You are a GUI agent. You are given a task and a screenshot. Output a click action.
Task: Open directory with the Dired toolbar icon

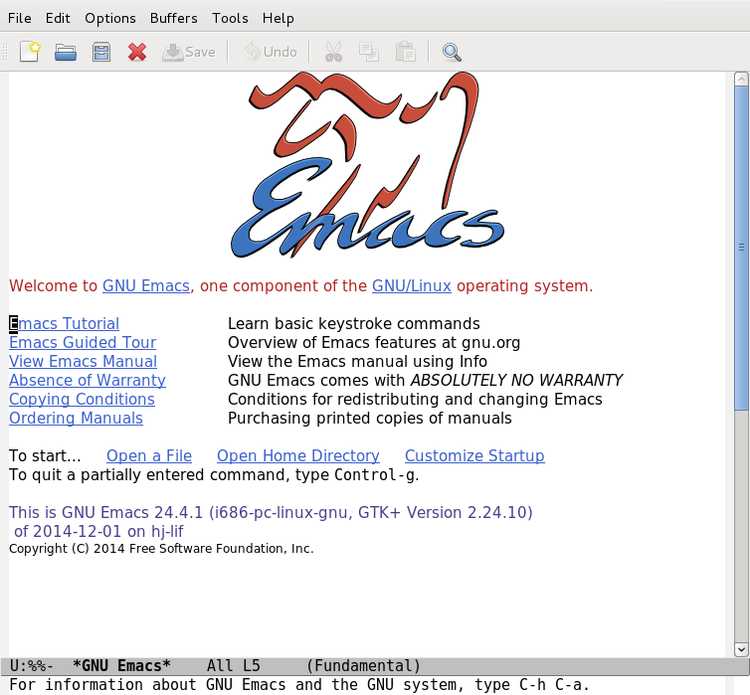point(101,52)
